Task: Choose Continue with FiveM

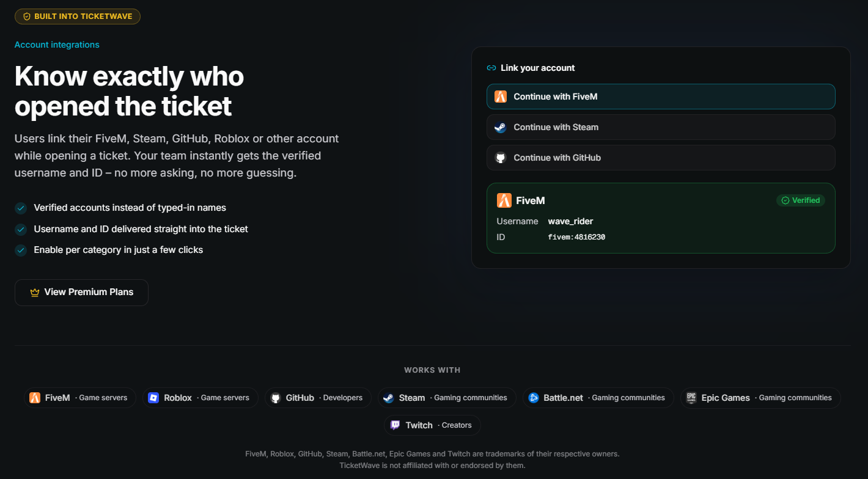Action: [661, 97]
